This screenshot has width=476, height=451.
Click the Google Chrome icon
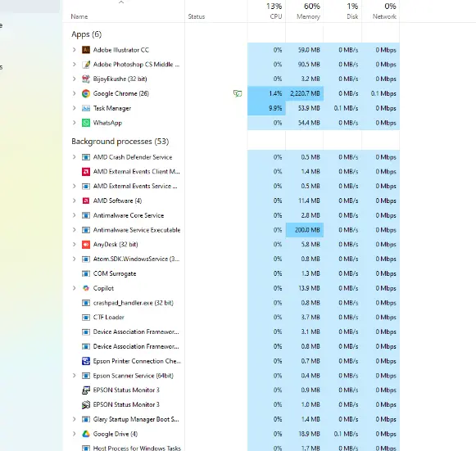86,93
